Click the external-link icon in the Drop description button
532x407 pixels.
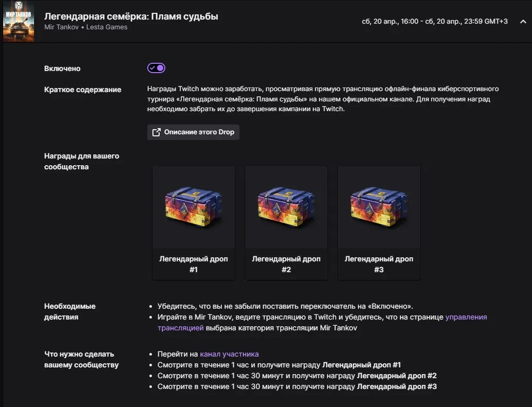[x=156, y=132]
